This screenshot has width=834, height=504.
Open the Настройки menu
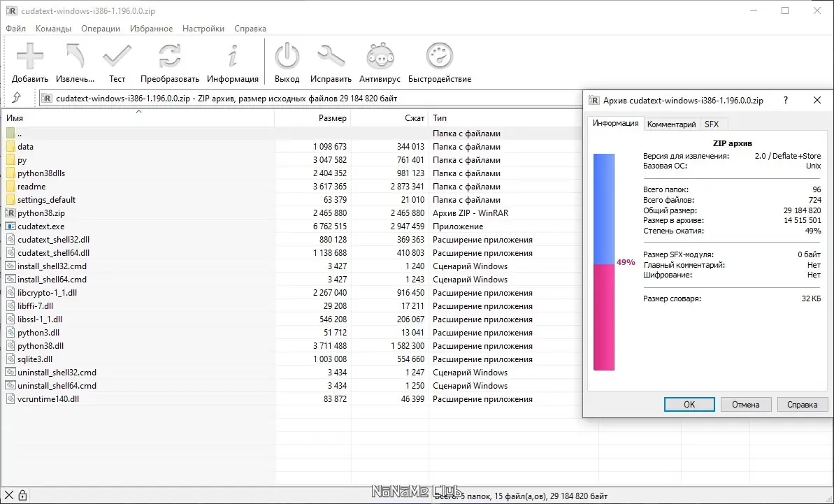203,29
